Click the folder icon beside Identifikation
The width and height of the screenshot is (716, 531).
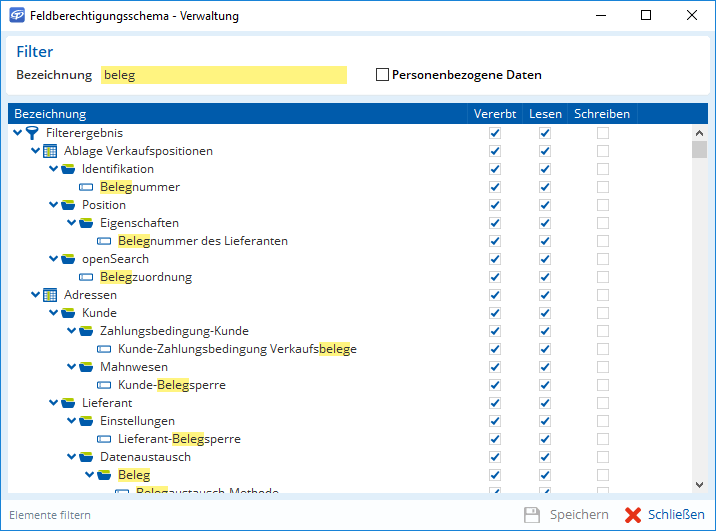pos(68,169)
